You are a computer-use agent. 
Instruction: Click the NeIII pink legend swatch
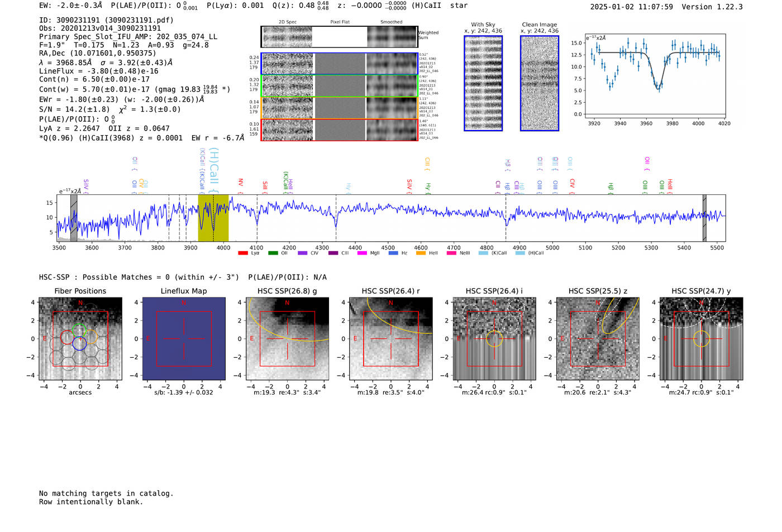point(451,253)
